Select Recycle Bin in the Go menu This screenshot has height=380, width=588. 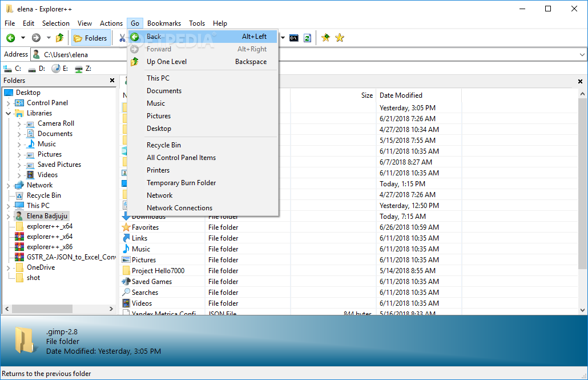[203, 145]
